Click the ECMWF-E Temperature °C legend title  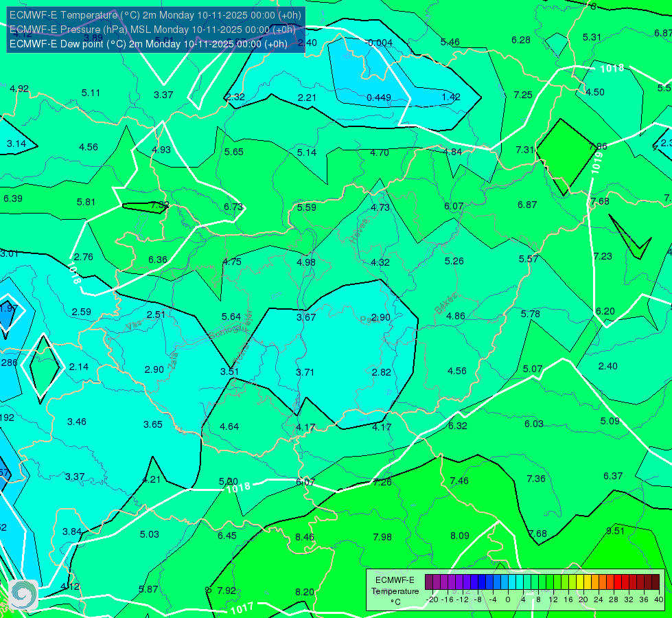pyautogui.click(x=395, y=591)
